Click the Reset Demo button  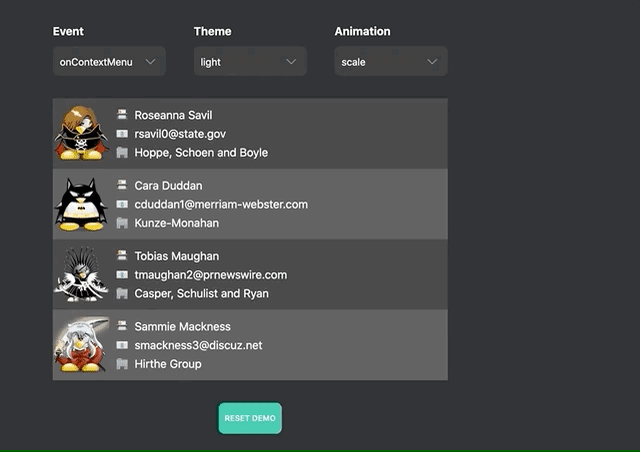point(250,418)
